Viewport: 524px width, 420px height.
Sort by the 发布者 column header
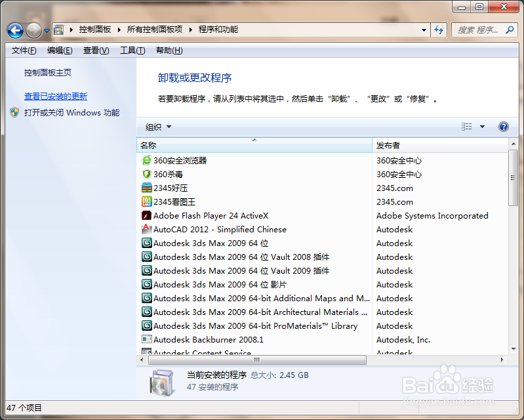(440, 146)
